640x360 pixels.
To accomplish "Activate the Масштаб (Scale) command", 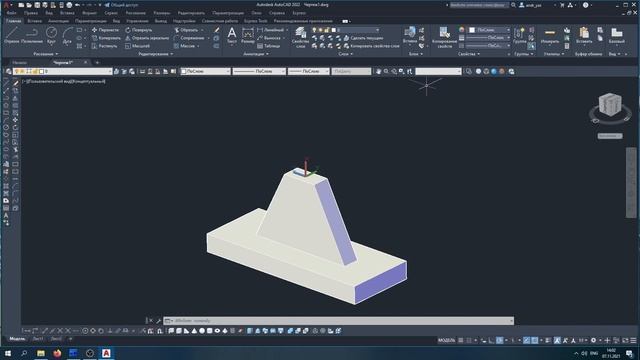I will click(137, 46).
